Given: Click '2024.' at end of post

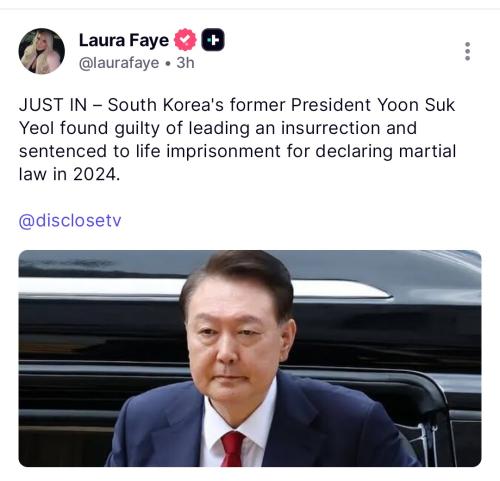Looking at the screenshot, I should point(96,174).
